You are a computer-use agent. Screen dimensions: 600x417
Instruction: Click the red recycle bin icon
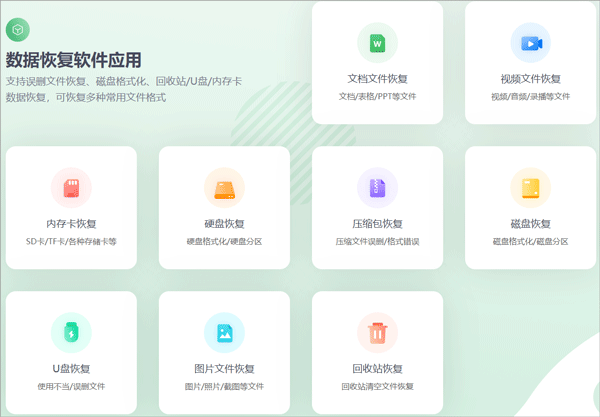(377, 332)
